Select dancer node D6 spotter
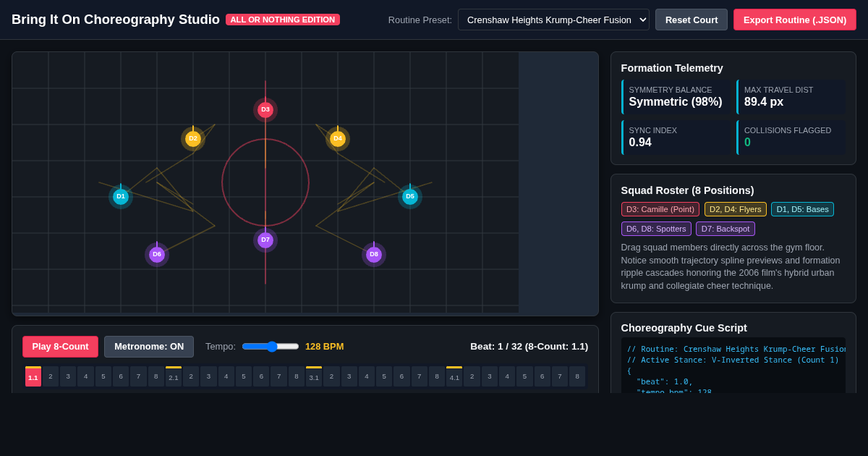The image size is (868, 456). pyautogui.click(x=157, y=255)
